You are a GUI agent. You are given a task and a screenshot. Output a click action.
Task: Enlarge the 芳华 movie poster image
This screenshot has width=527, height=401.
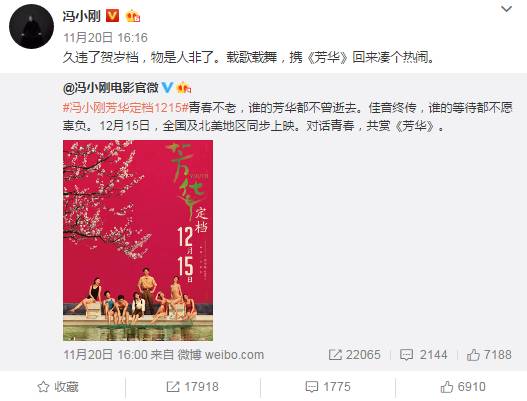(x=138, y=240)
